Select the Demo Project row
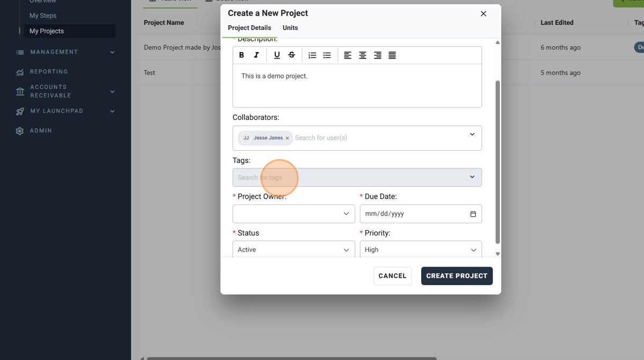 click(x=182, y=48)
